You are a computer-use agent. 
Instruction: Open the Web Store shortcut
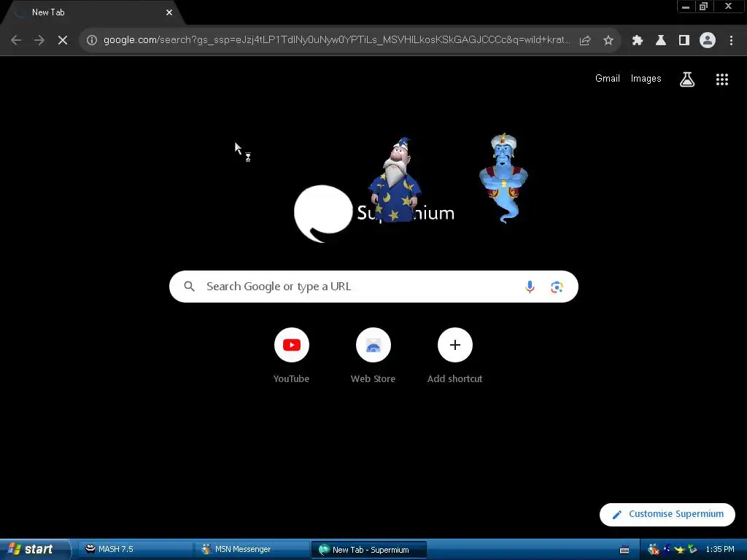(x=373, y=356)
